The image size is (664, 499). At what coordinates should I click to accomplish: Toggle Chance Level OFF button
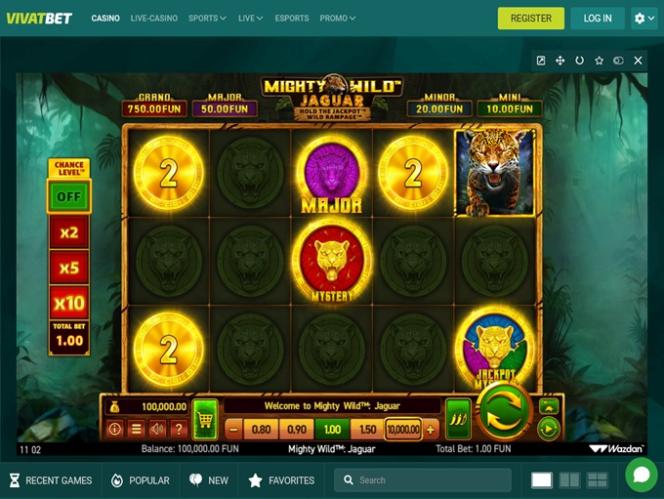point(69,197)
